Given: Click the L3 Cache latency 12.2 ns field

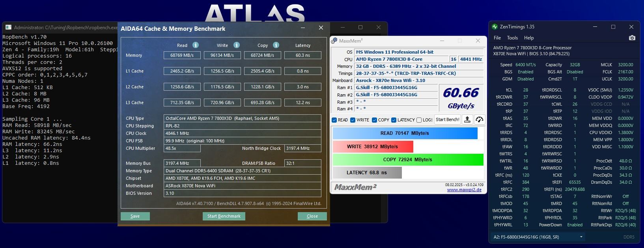Looking at the screenshot, I should coord(303,103).
